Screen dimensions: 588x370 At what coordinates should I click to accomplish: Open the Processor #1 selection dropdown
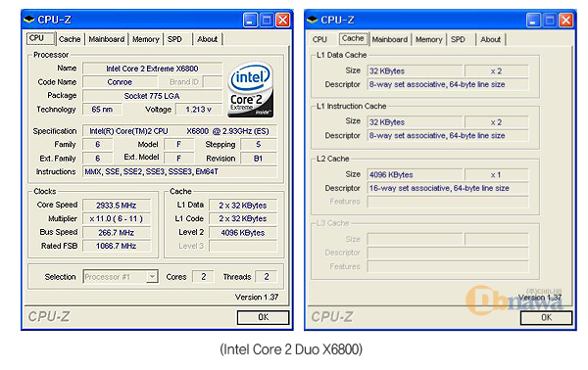point(152,277)
